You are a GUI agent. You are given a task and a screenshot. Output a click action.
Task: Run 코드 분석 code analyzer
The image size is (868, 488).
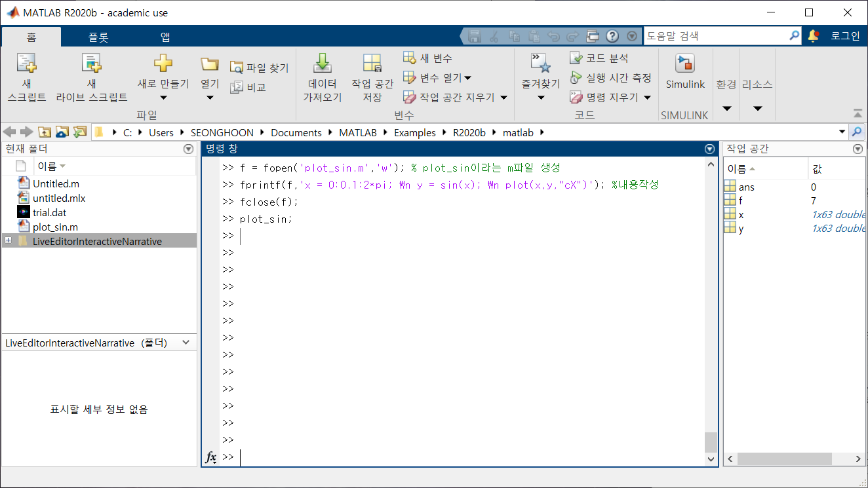(x=599, y=58)
